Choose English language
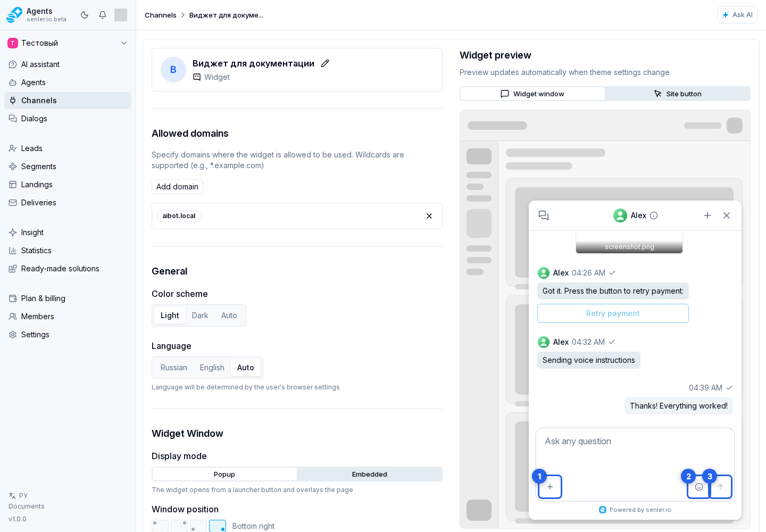 (212, 368)
